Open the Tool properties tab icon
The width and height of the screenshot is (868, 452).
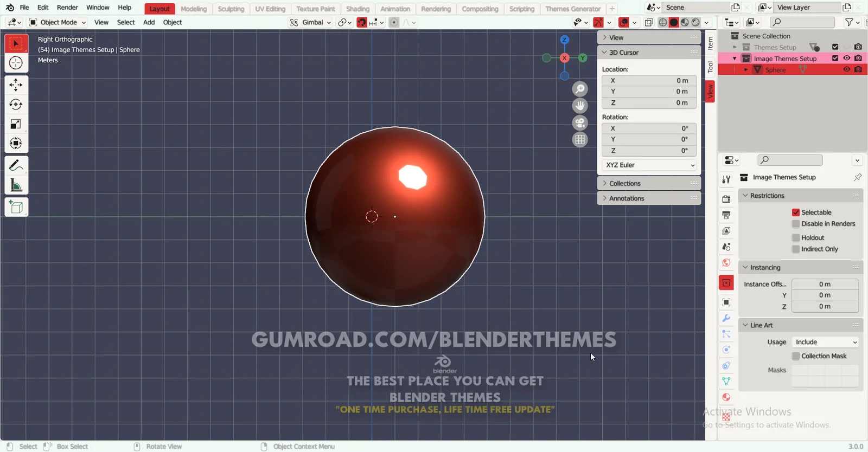[x=726, y=179]
